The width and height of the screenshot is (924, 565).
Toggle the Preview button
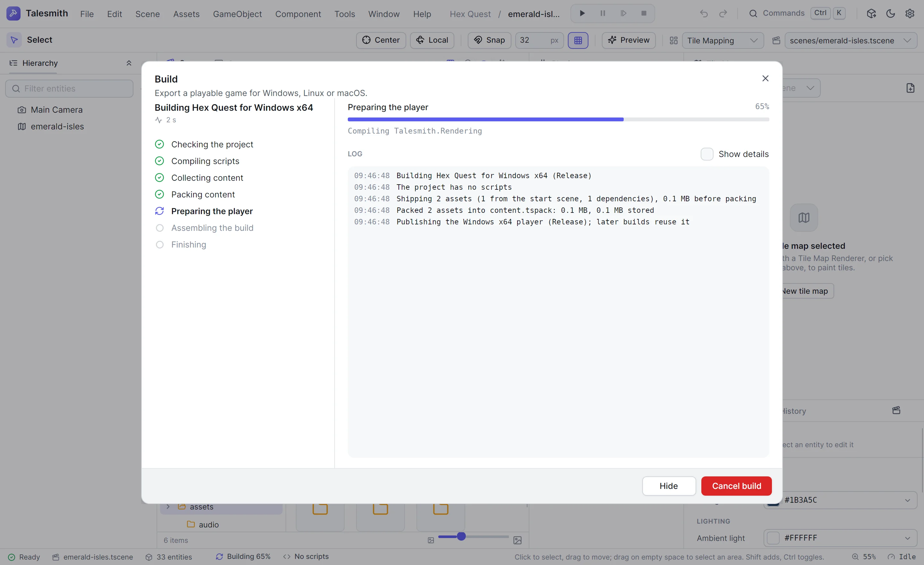[629, 40]
